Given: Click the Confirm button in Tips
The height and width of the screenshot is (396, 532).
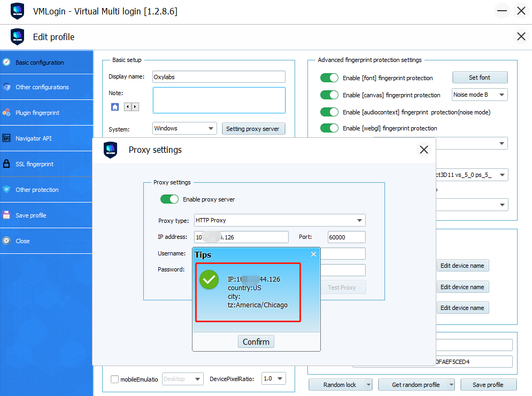Looking at the screenshot, I should click(256, 341).
